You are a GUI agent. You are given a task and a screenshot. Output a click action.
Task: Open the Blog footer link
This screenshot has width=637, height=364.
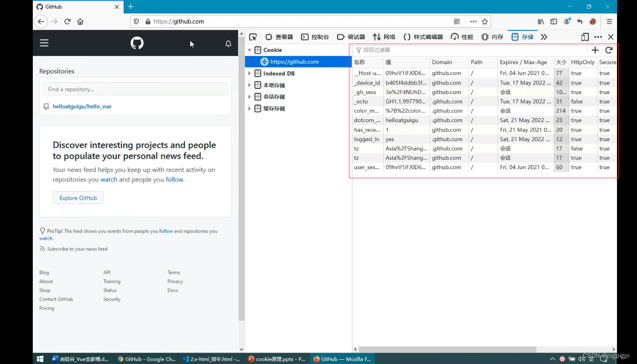[x=44, y=272]
